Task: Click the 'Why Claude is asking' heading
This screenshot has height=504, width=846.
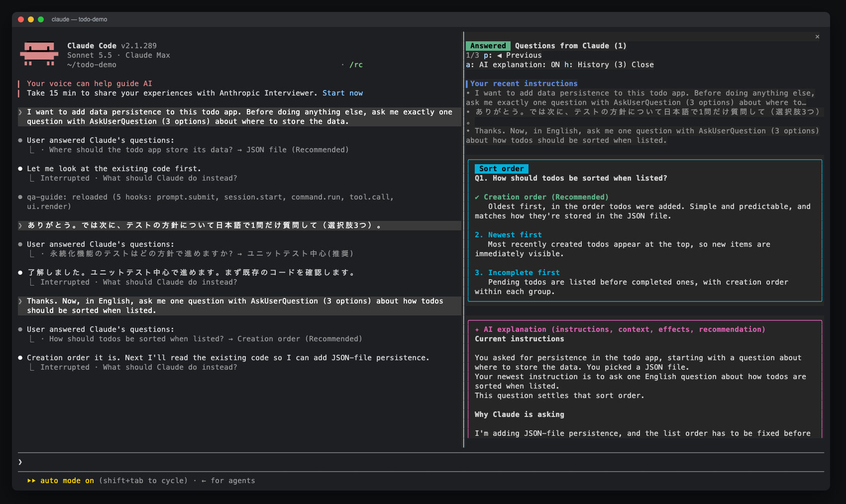Action: pyautogui.click(x=519, y=414)
